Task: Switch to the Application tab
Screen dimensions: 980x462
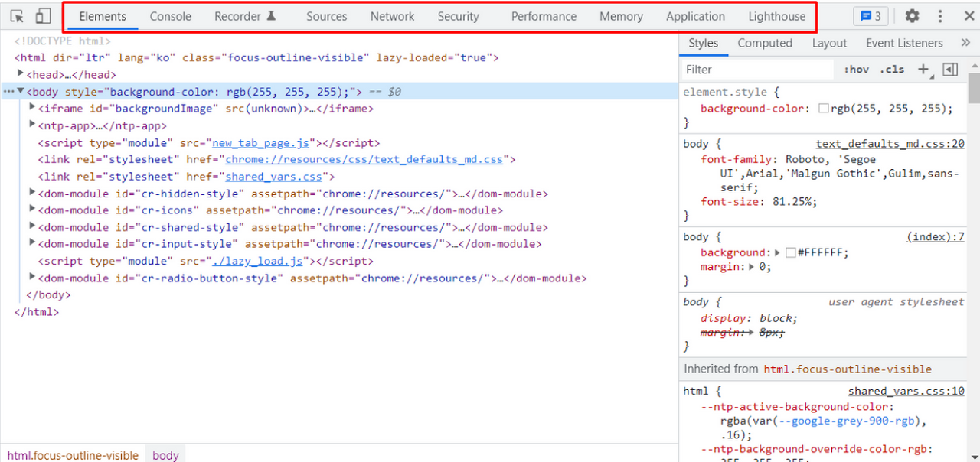Action: pyautogui.click(x=695, y=16)
